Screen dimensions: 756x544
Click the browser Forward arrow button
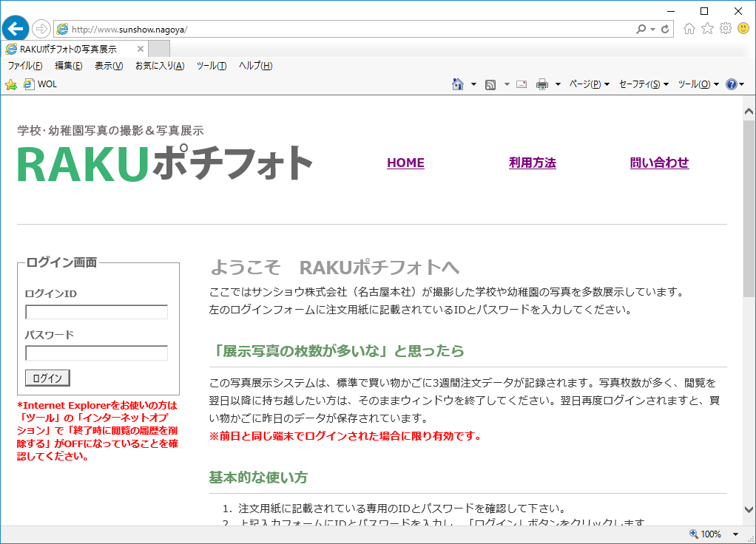(x=41, y=29)
